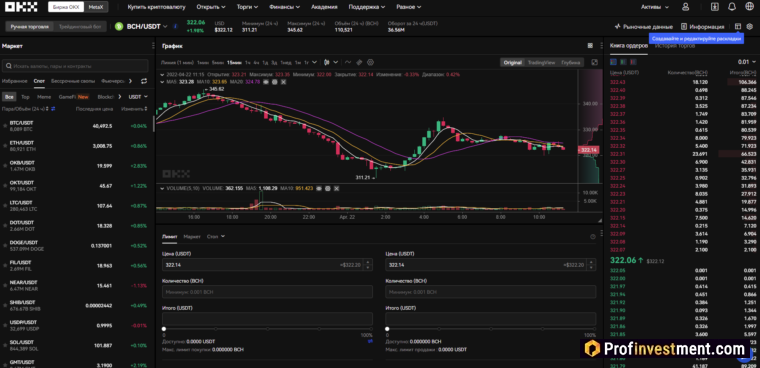The image size is (760, 368).
Task: Show buy orders only view
Action: (x=623, y=62)
